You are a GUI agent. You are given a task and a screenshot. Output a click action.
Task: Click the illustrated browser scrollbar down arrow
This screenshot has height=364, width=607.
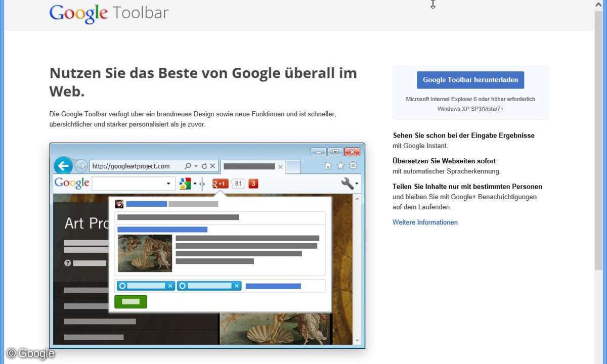(x=358, y=340)
